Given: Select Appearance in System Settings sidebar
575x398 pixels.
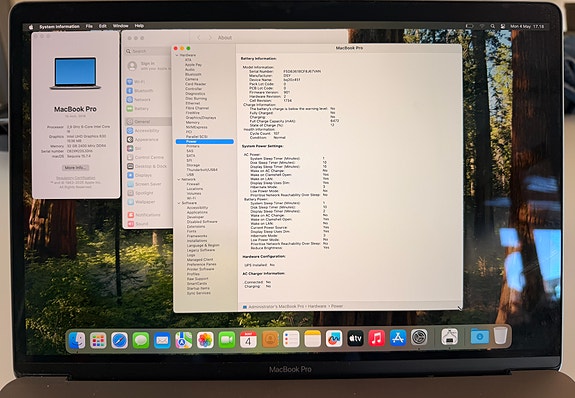Looking at the screenshot, I should 148,139.
